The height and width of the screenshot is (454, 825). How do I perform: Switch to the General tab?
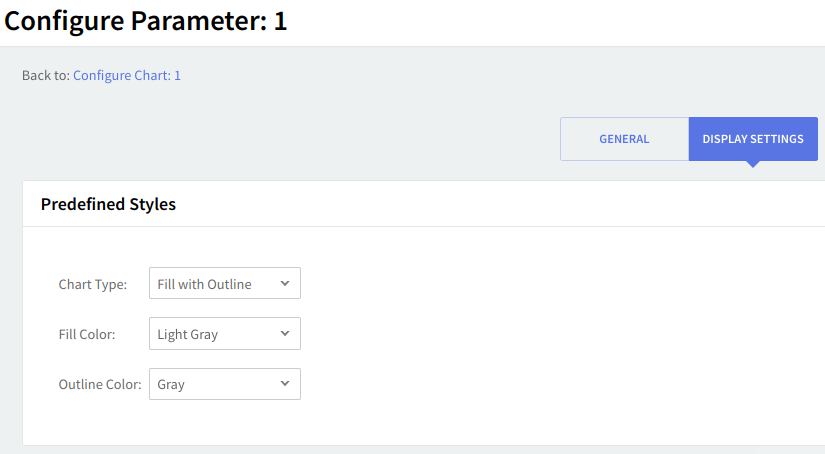[624, 139]
